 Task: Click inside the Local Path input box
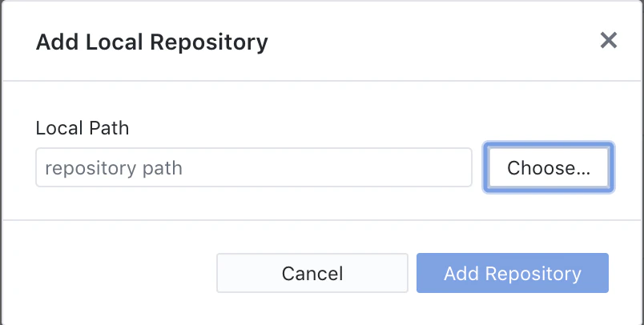254,167
